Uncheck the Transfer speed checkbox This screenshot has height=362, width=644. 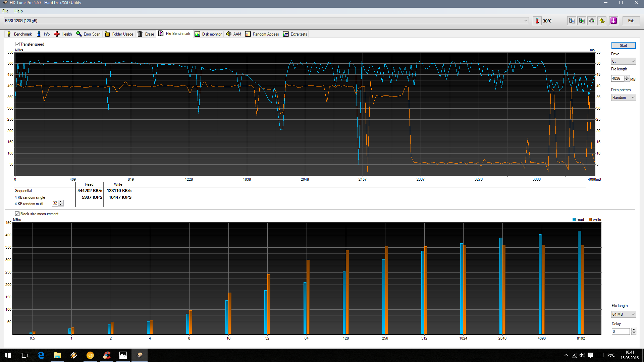click(17, 44)
